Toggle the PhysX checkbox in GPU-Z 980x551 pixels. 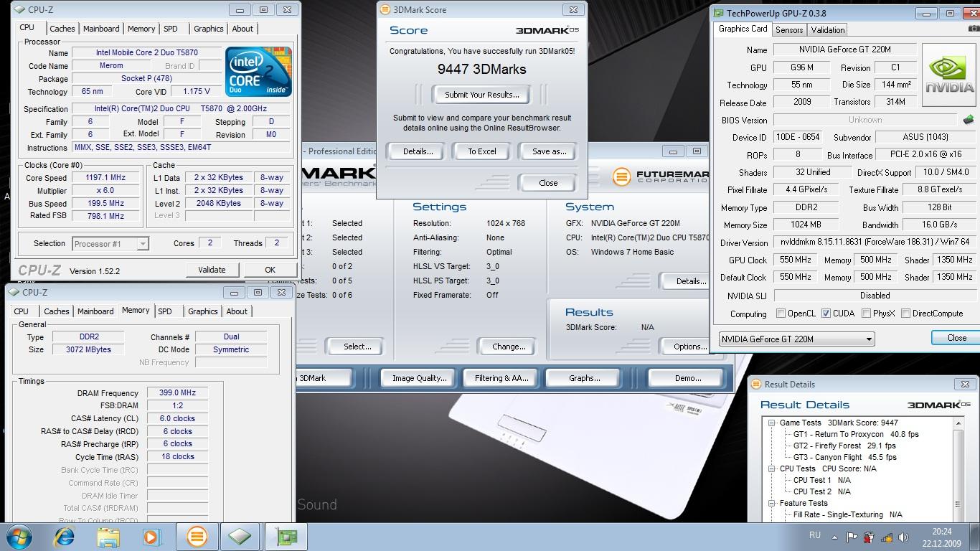pyautogui.click(x=866, y=314)
